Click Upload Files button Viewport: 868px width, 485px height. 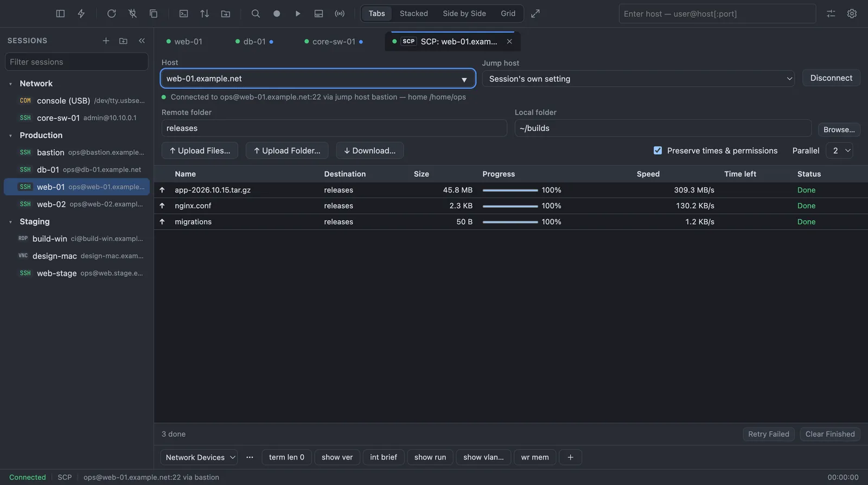200,151
